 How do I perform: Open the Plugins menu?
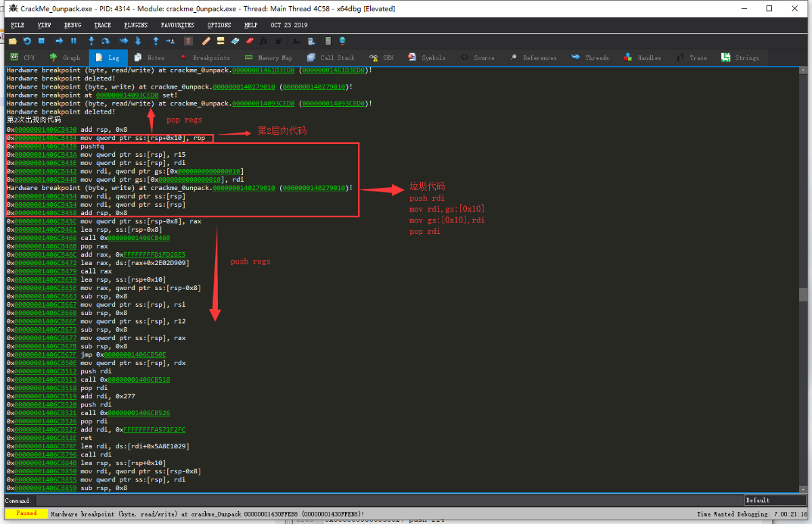pos(136,25)
